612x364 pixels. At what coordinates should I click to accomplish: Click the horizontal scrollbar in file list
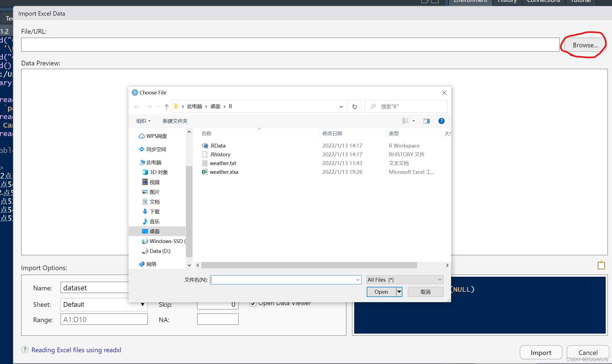[x=309, y=265]
